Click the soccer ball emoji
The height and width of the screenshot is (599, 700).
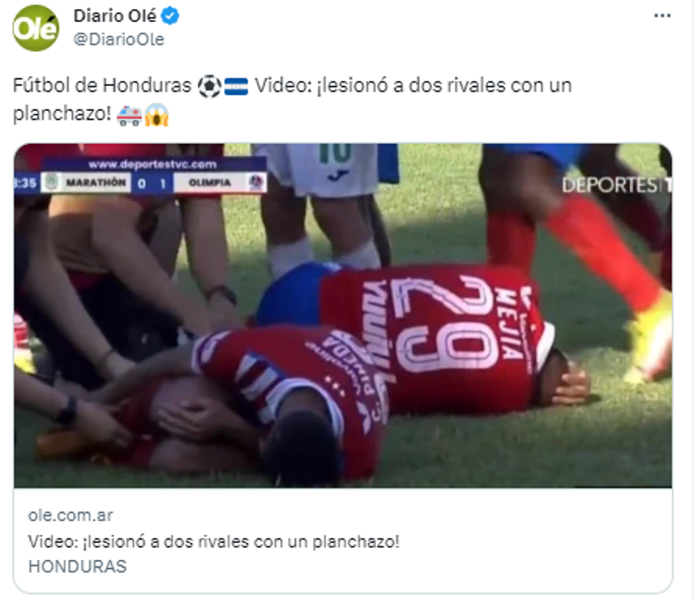click(209, 86)
